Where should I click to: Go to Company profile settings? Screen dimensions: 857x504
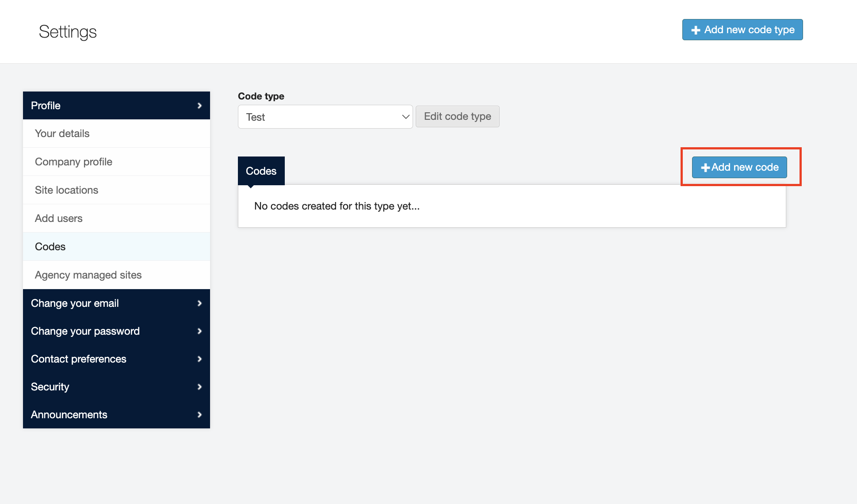[73, 162]
